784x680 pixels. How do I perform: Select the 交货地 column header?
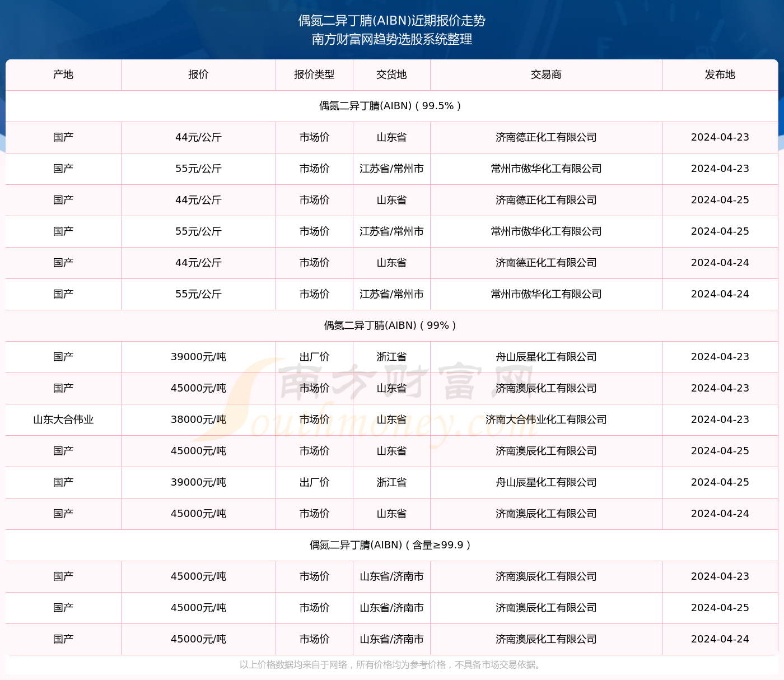tap(391, 74)
